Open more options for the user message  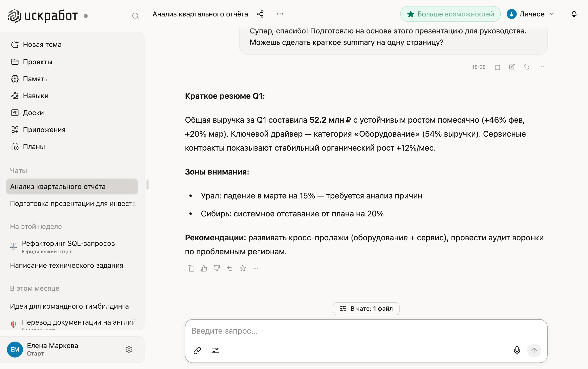(542, 67)
